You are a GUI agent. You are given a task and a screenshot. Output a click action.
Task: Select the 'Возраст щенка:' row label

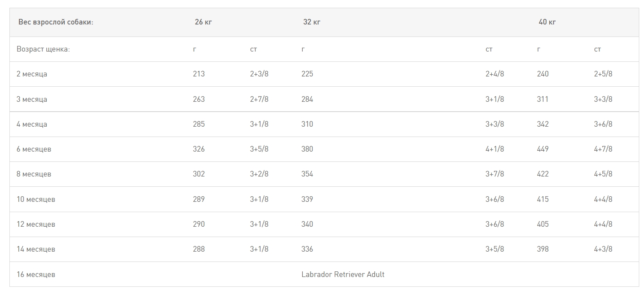click(x=43, y=49)
